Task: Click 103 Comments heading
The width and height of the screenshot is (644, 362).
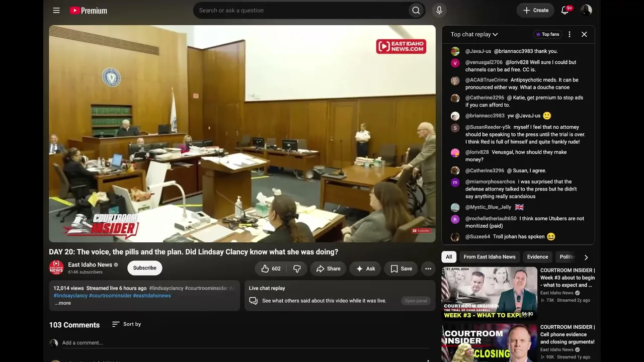Action: 74,325
